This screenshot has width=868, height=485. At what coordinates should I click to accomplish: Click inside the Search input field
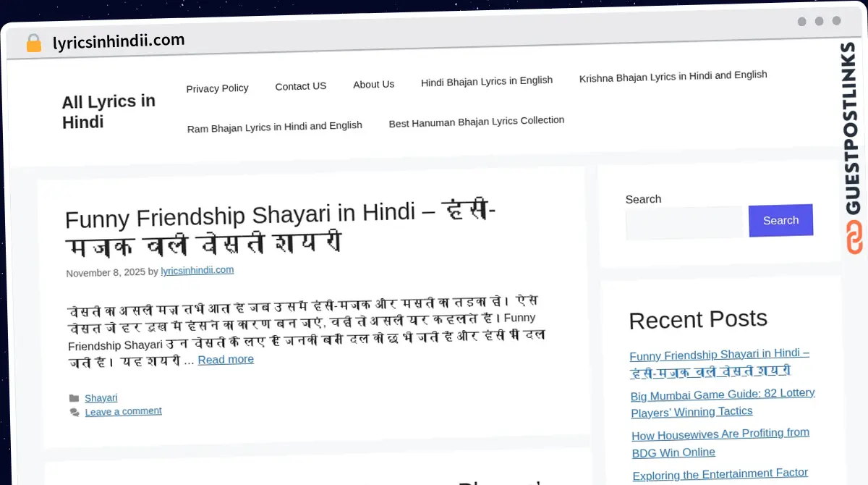coord(684,222)
